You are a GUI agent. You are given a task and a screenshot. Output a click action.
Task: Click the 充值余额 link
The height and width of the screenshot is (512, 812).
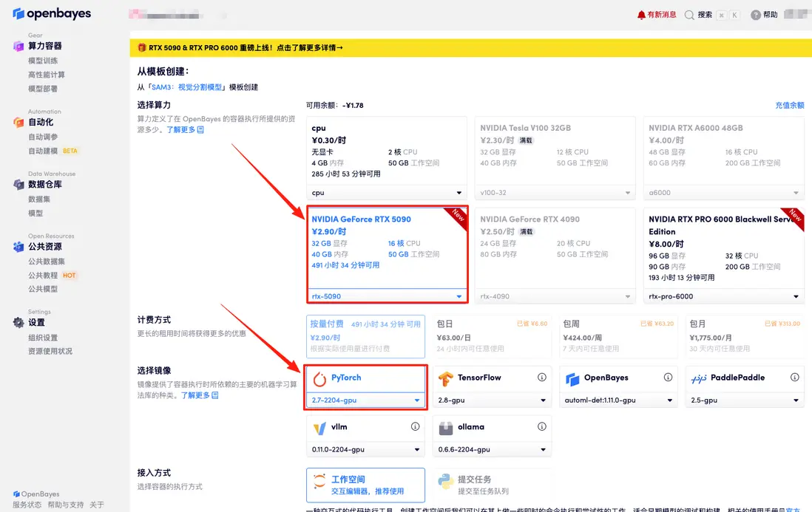(790, 106)
